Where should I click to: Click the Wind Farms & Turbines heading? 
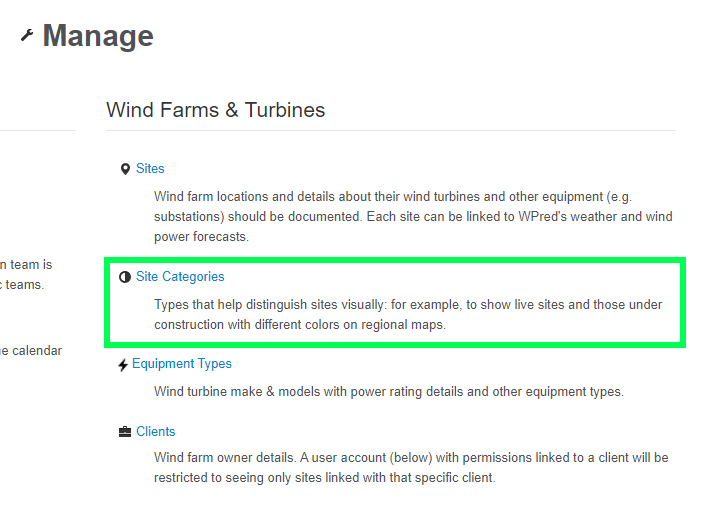[x=215, y=110]
